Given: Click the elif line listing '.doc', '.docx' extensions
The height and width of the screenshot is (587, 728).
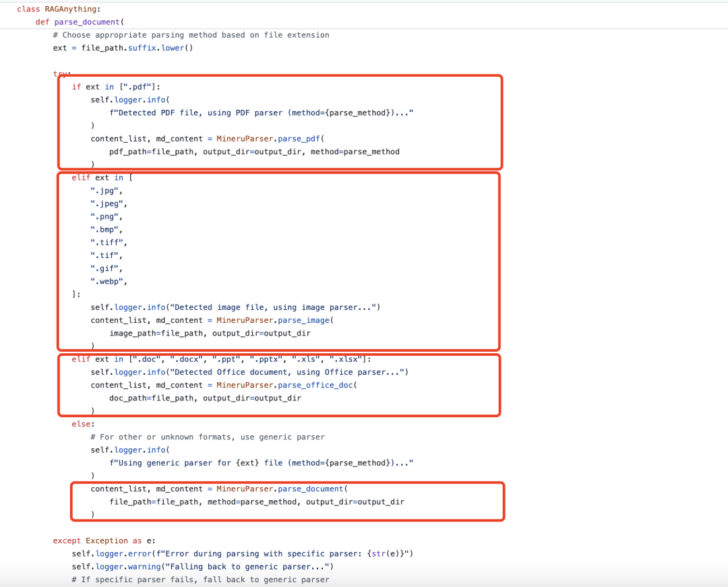Looking at the screenshot, I should [x=222, y=359].
